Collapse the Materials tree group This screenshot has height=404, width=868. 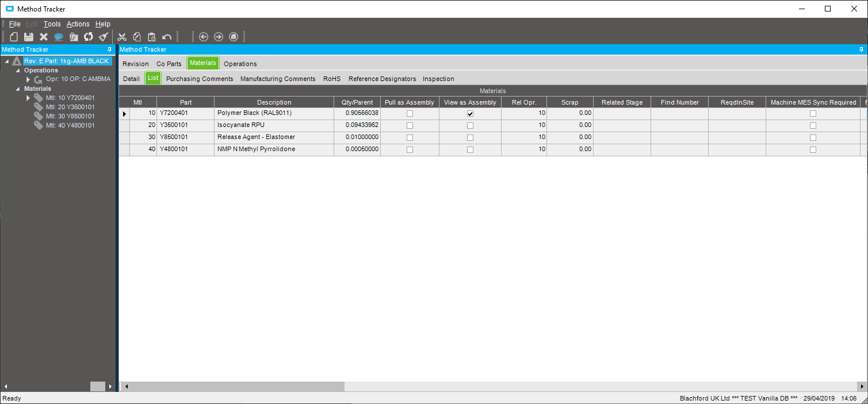(x=18, y=89)
